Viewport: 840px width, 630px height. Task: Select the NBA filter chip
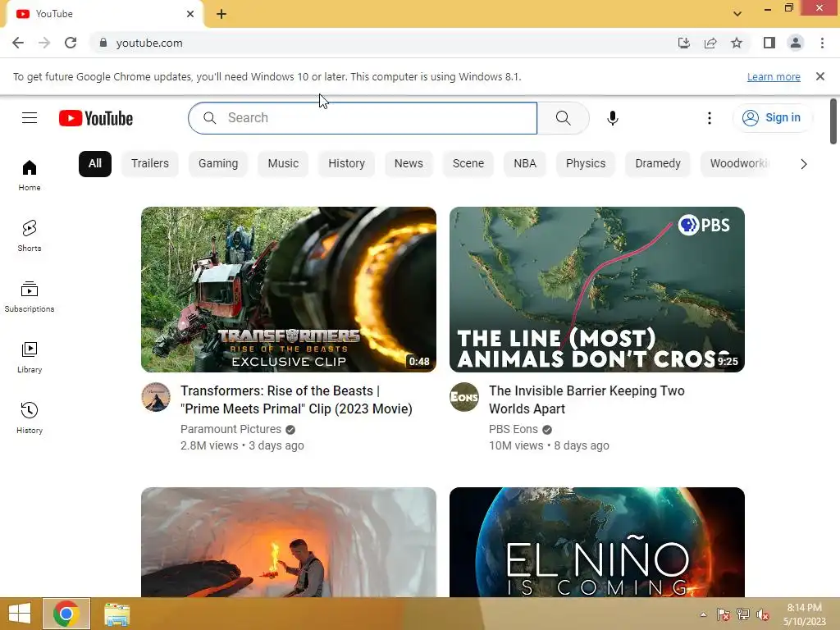[x=525, y=163]
